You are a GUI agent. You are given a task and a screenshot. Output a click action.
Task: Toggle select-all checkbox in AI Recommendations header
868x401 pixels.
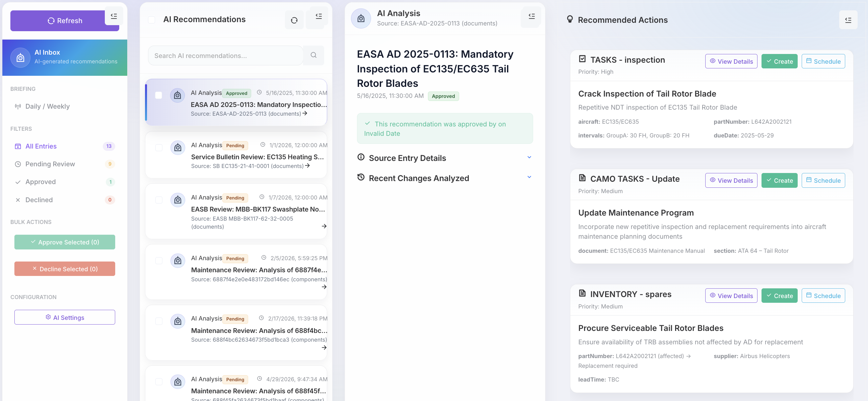pyautogui.click(x=151, y=20)
